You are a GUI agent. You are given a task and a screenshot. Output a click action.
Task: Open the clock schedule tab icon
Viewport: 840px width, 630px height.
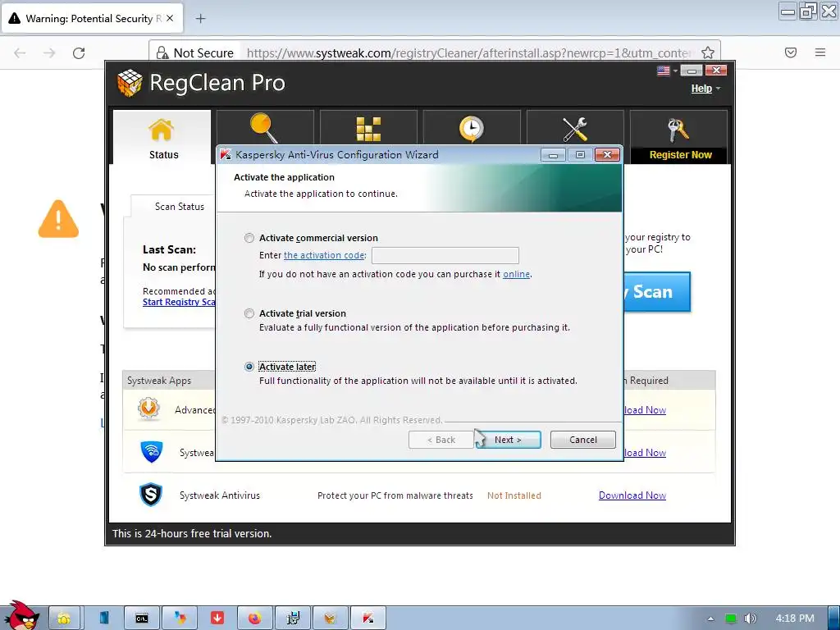(472, 127)
